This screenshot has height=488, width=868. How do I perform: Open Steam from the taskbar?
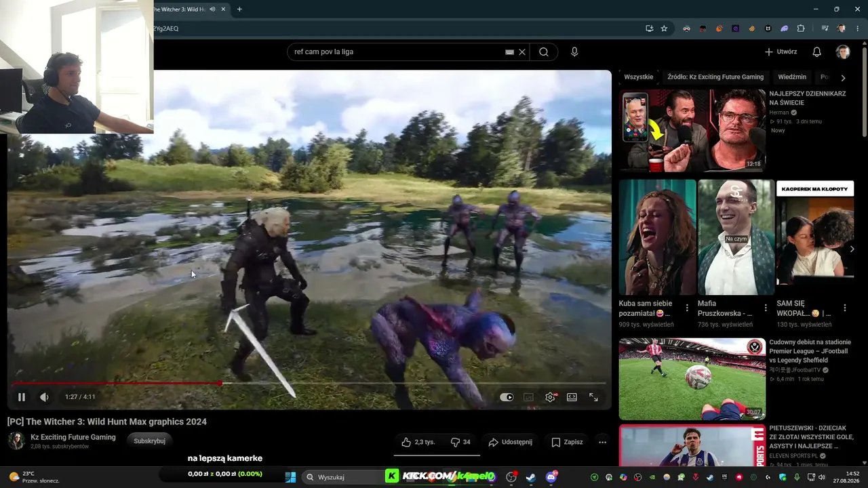[531, 477]
